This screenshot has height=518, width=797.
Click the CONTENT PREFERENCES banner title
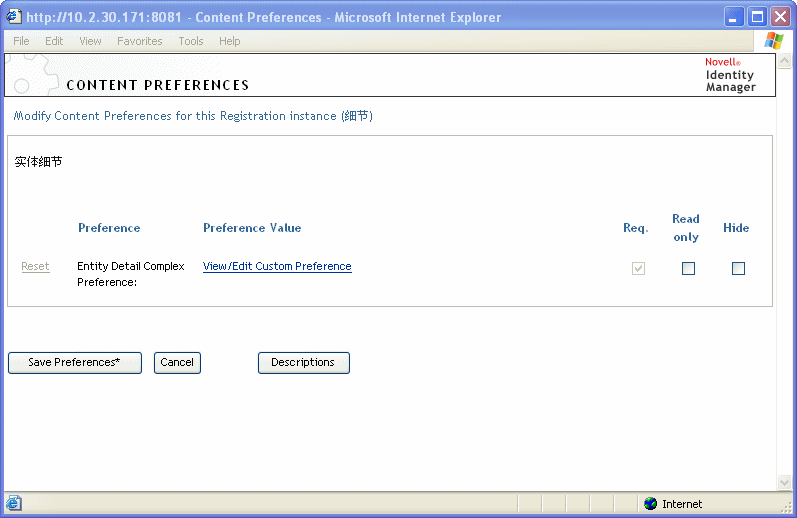click(x=158, y=85)
